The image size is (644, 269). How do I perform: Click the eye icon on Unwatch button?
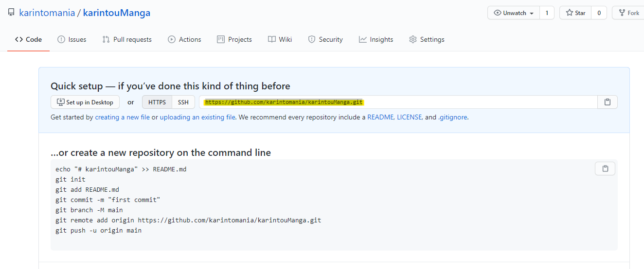pyautogui.click(x=497, y=13)
